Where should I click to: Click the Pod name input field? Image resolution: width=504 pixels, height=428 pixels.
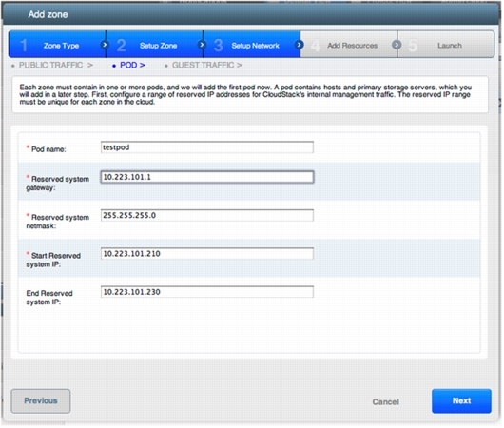[207, 147]
